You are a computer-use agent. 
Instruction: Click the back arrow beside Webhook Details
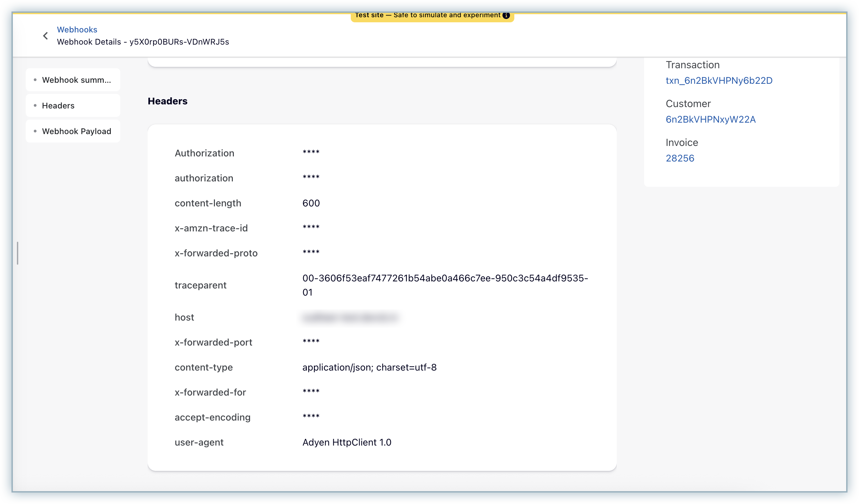46,35
